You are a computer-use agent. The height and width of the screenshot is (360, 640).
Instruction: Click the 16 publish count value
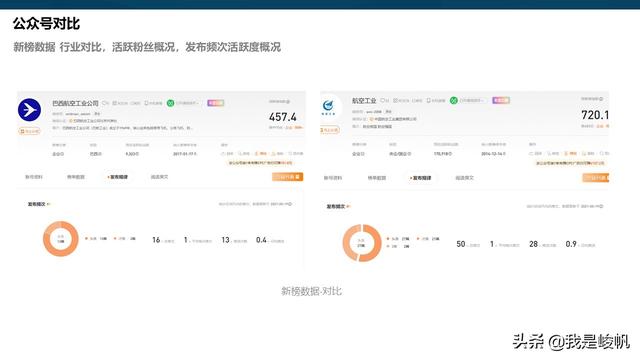click(156, 240)
